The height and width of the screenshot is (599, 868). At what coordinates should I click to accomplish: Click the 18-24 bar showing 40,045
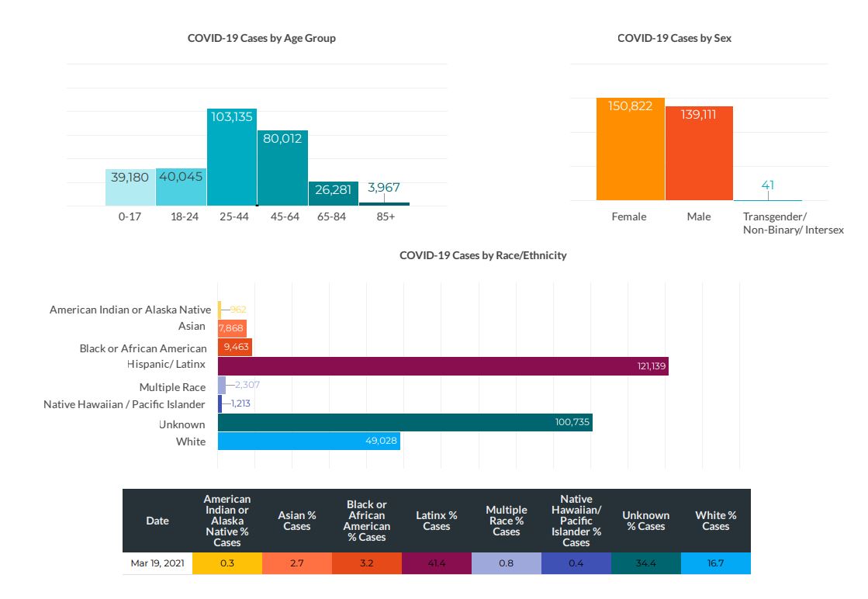[x=181, y=187]
